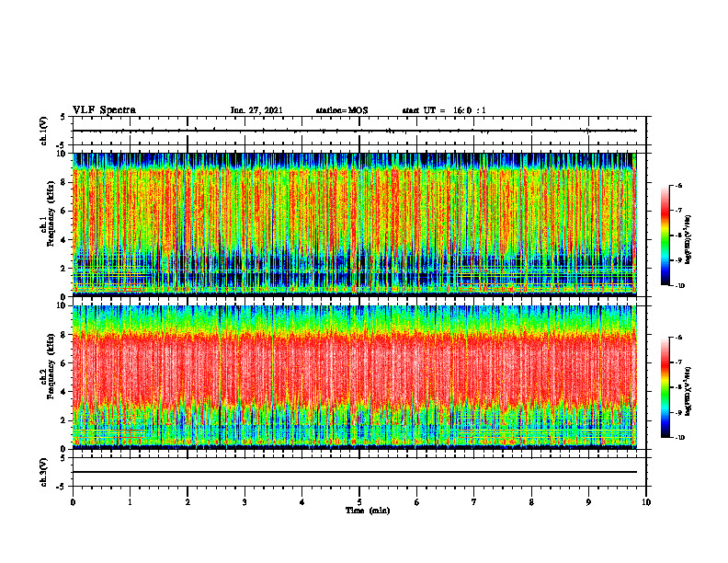Click time axis tick label "9"

pyautogui.click(x=588, y=502)
